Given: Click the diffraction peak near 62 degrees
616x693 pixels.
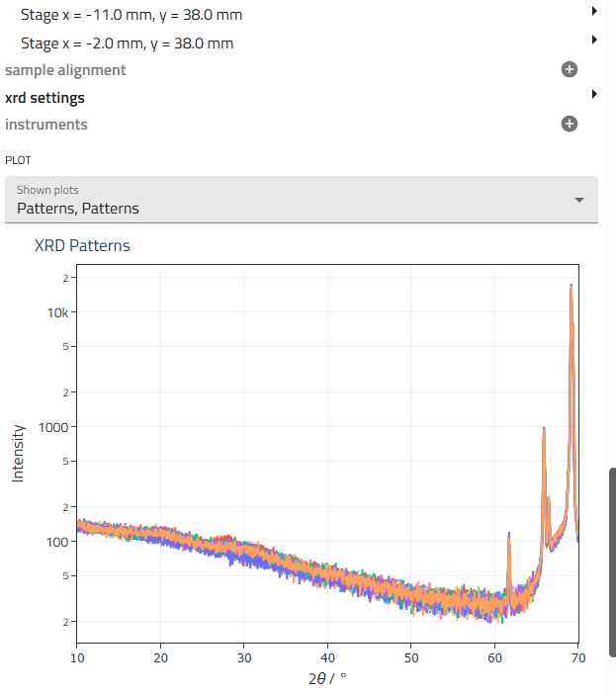Looking at the screenshot, I should click(x=508, y=538).
